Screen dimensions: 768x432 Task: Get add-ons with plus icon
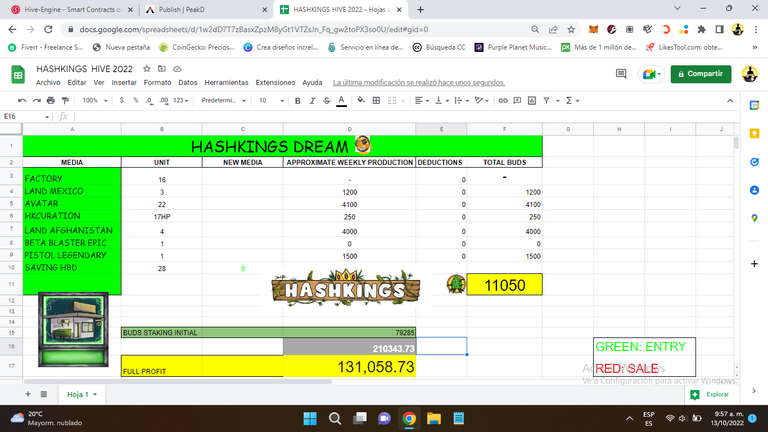[754, 264]
